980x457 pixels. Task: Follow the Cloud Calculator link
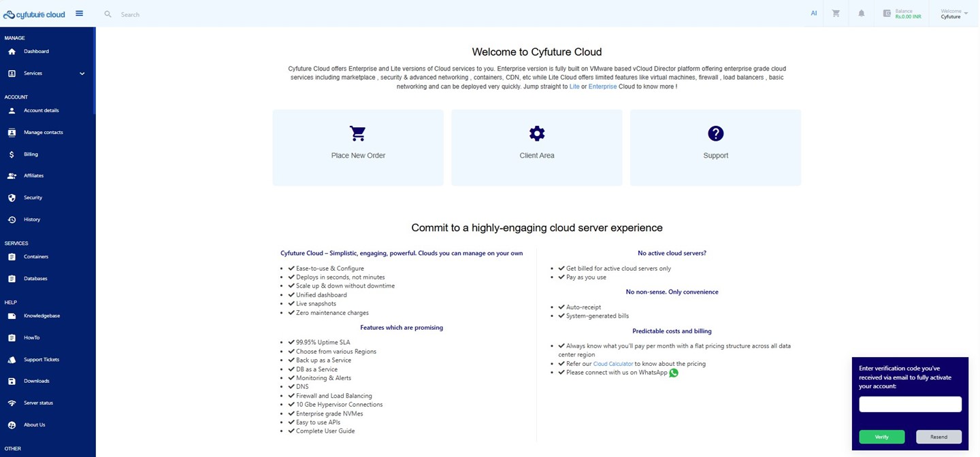click(x=612, y=364)
